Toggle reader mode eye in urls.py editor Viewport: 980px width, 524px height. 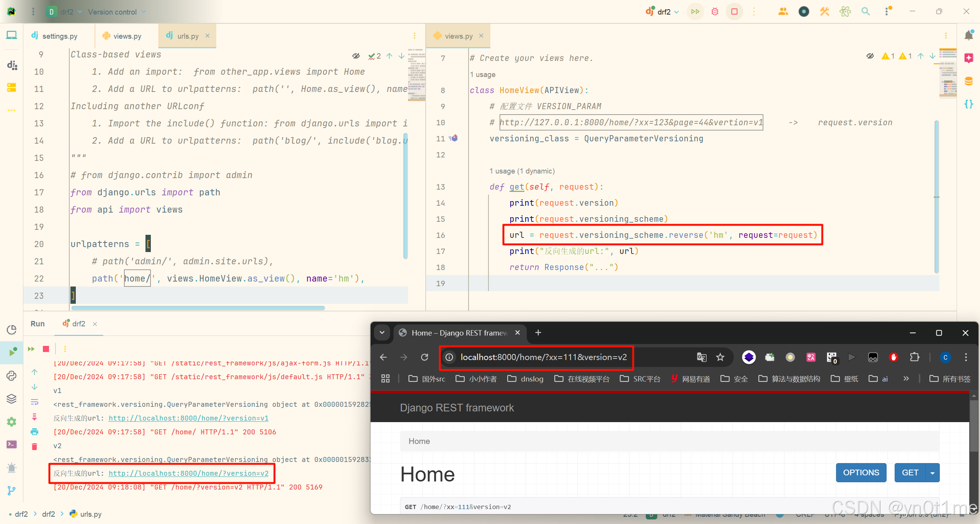pos(356,56)
